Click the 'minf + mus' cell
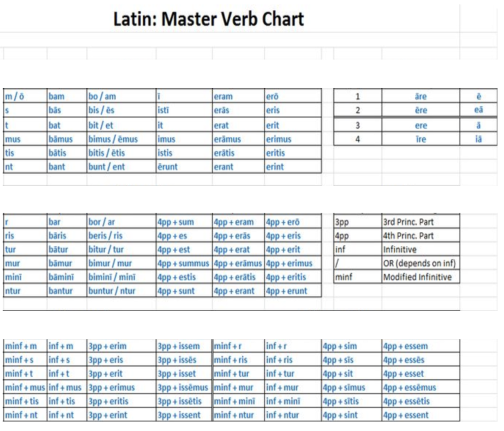The image size is (504, 431). pyautogui.click(x=25, y=387)
